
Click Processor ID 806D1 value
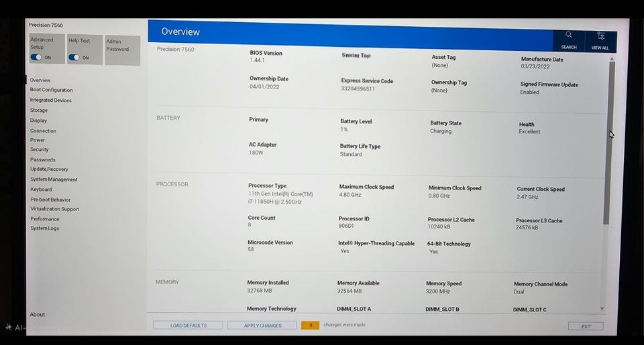[346, 226]
